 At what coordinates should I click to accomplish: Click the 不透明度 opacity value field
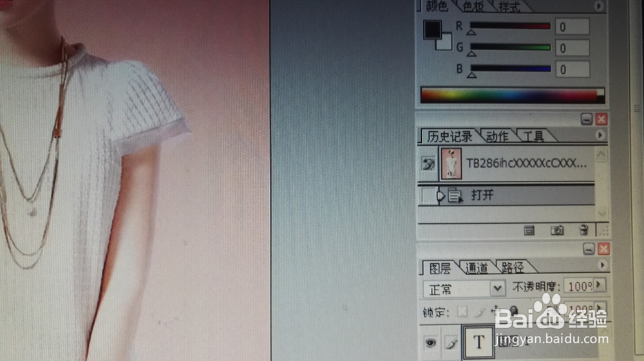point(579,286)
